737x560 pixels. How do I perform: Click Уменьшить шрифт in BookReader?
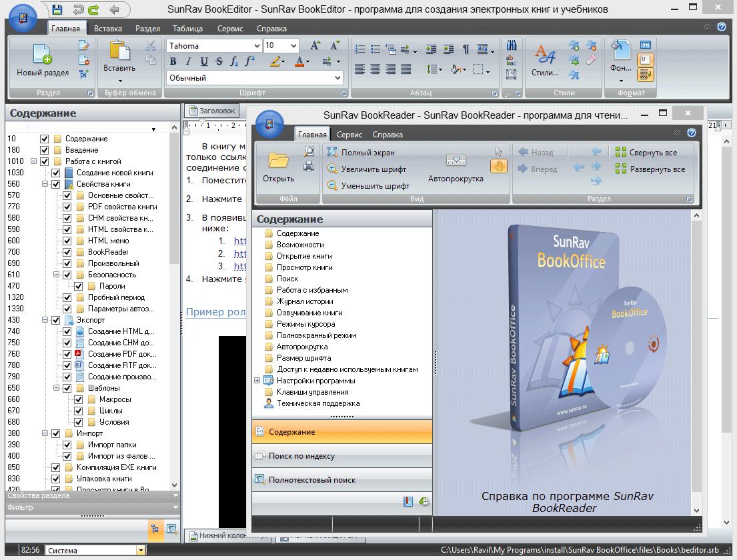368,185
